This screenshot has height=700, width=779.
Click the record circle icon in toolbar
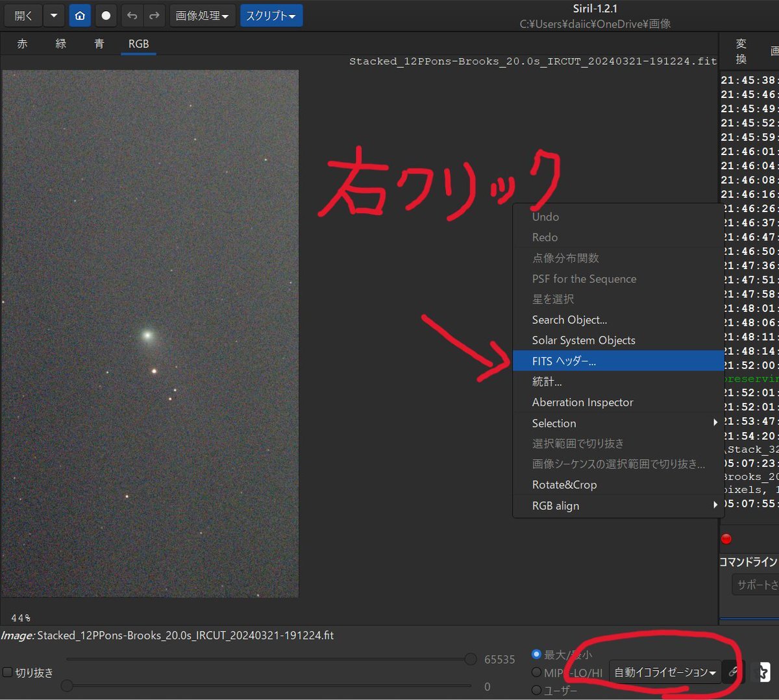click(106, 16)
